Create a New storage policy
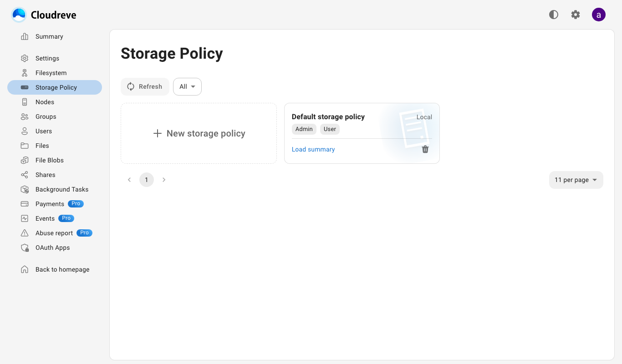 click(x=199, y=133)
